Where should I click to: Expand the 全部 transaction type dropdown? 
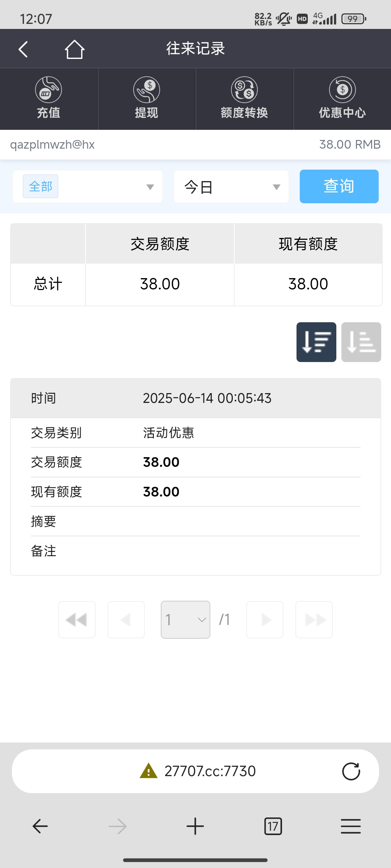(x=88, y=187)
